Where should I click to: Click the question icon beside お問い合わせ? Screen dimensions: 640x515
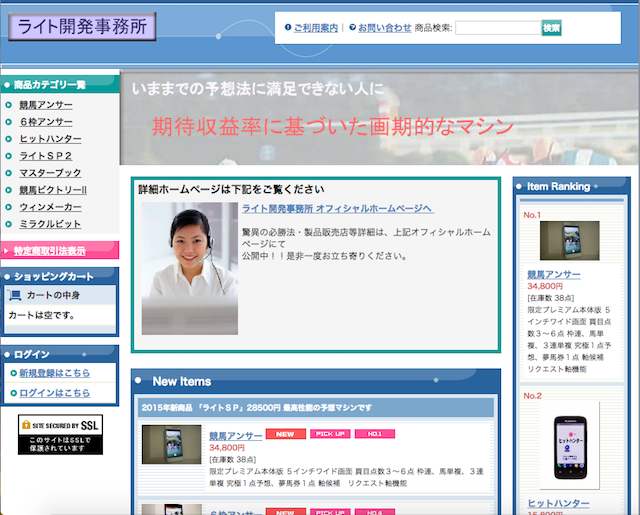pyautogui.click(x=353, y=27)
